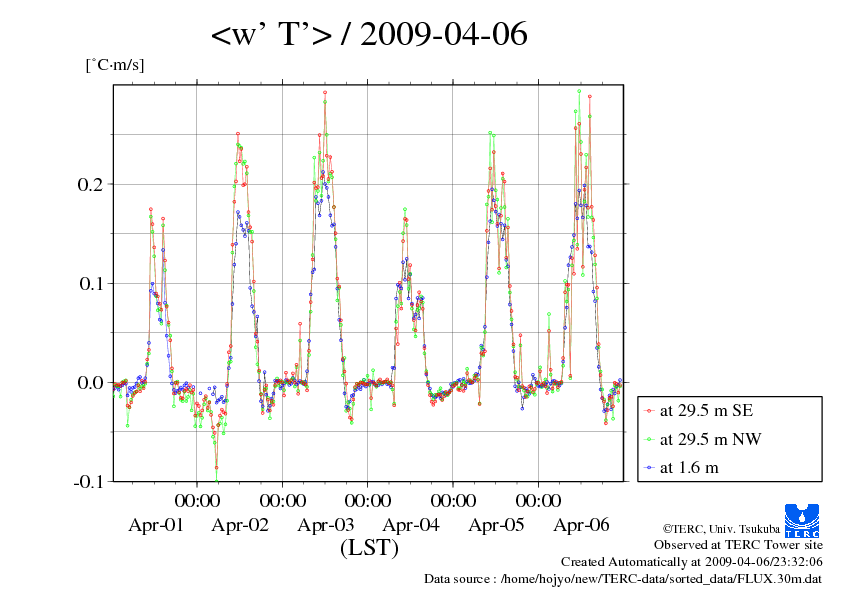
Task: Click the "(LST)" axis label
Action: 369,548
